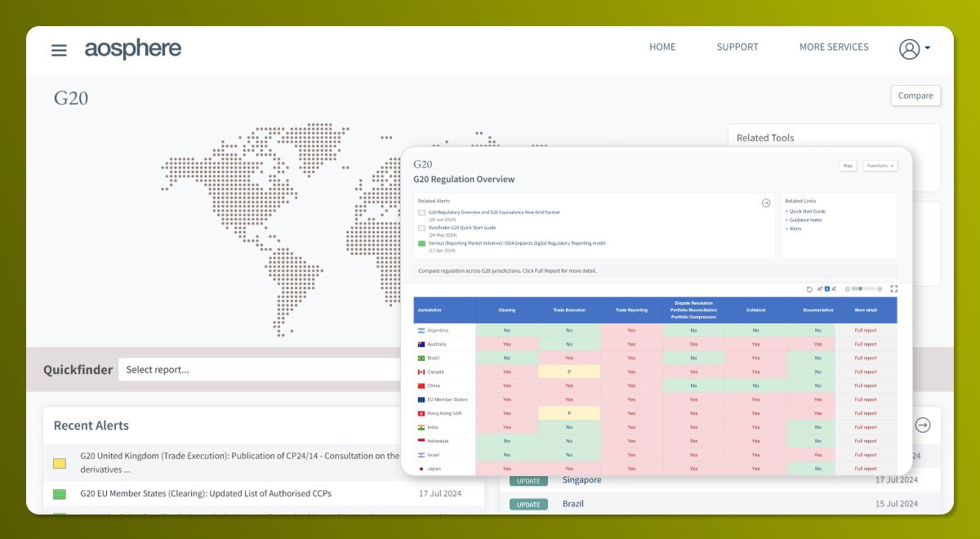Viewport: 980px width, 539px height.
Task: Click the table zoom slider
Action: click(862, 289)
